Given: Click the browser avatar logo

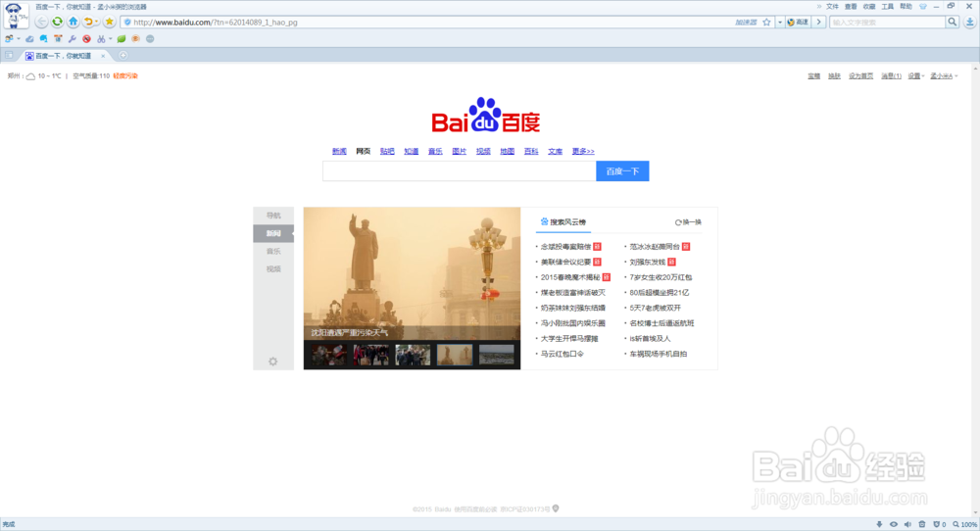Looking at the screenshot, I should click(x=16, y=15).
